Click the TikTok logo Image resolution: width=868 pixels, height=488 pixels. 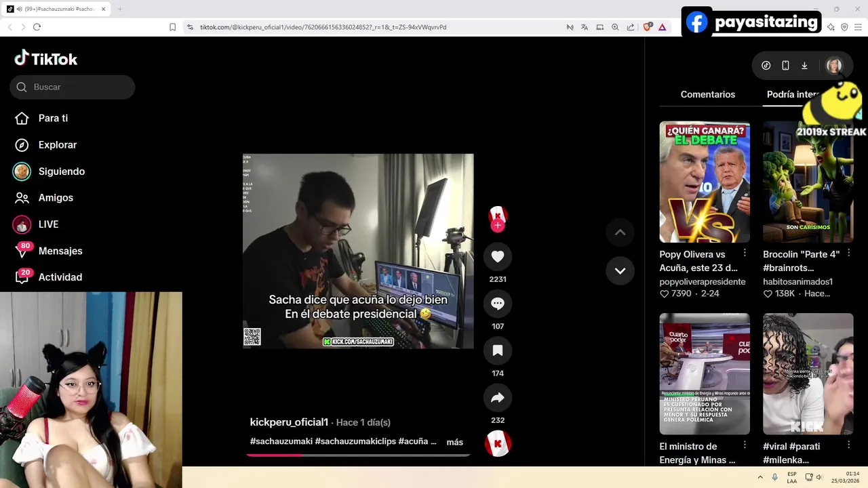click(x=46, y=59)
